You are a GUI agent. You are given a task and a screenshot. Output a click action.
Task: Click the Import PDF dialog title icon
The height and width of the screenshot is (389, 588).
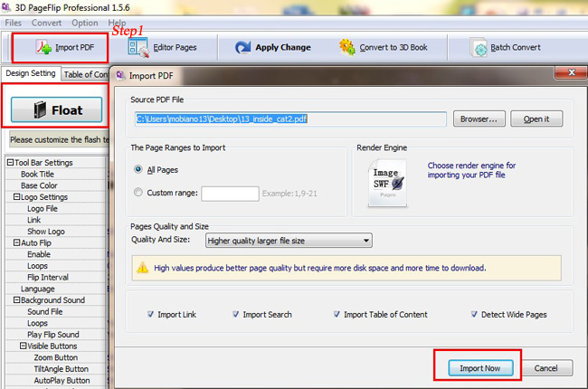[120, 75]
